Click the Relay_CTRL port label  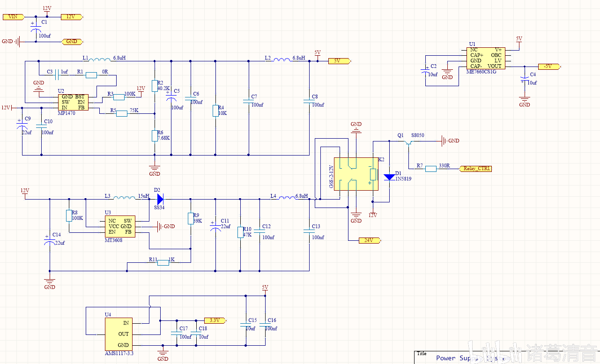pos(476,169)
